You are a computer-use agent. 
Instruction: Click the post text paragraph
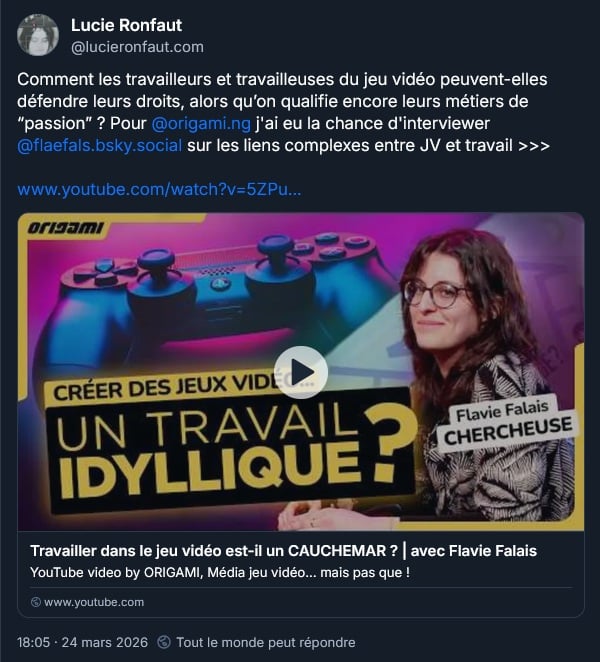click(283, 112)
